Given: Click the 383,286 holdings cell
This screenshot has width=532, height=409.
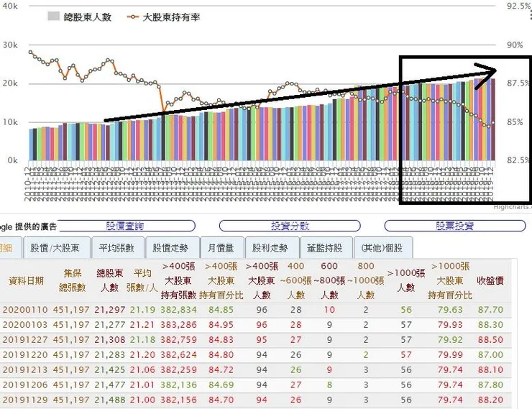Looking at the screenshot, I should click(178, 325).
